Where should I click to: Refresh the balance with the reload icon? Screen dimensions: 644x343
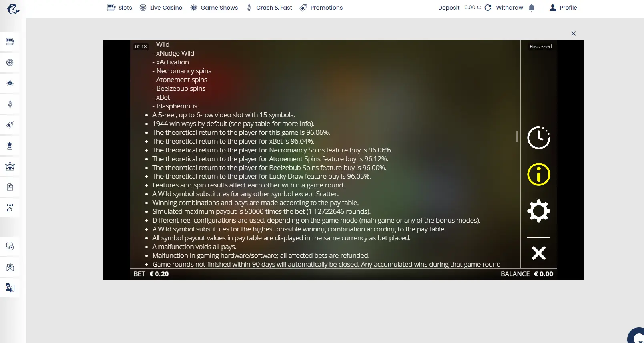point(488,8)
